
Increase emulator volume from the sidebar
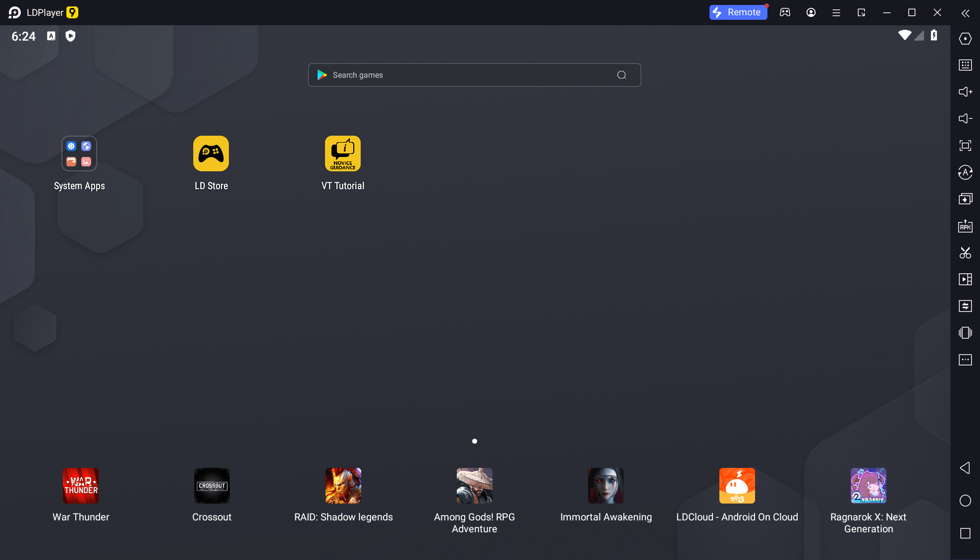coord(966,92)
